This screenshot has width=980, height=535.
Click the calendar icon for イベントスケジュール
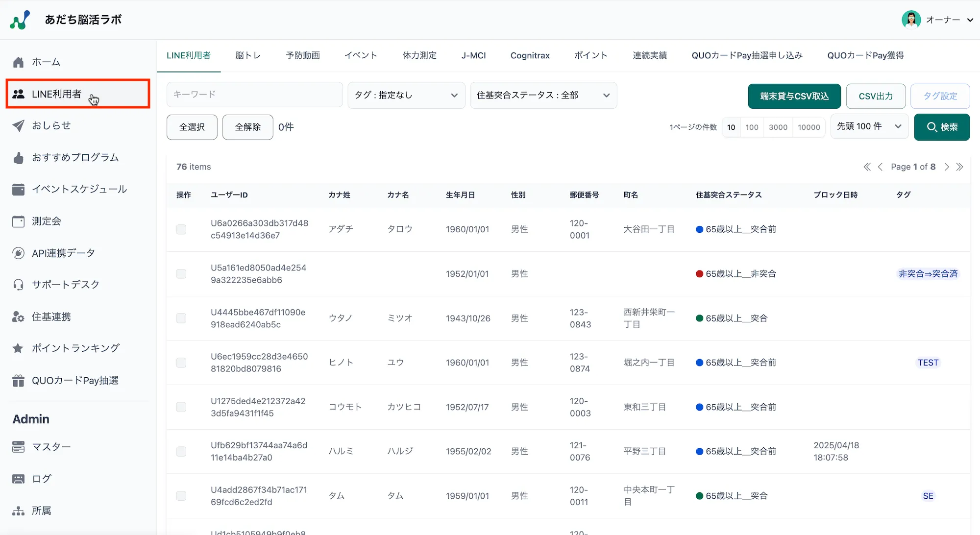click(x=18, y=189)
